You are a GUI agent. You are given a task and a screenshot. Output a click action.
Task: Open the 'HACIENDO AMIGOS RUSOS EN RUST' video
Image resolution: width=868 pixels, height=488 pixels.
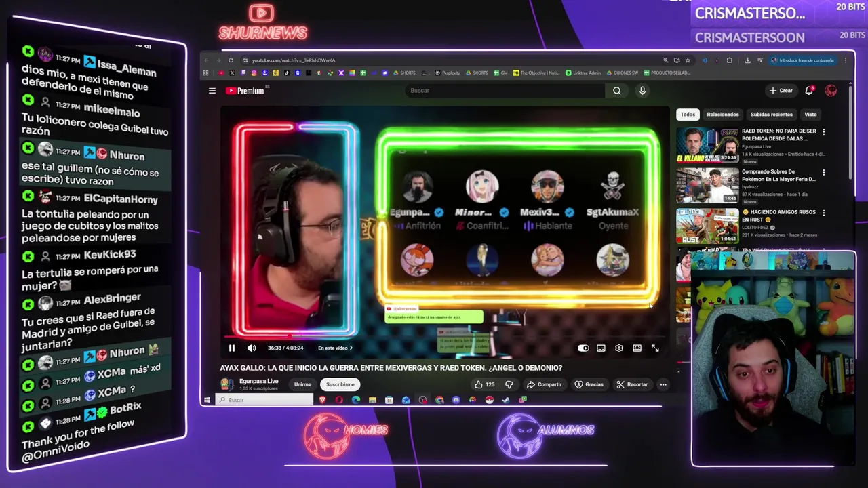707,226
